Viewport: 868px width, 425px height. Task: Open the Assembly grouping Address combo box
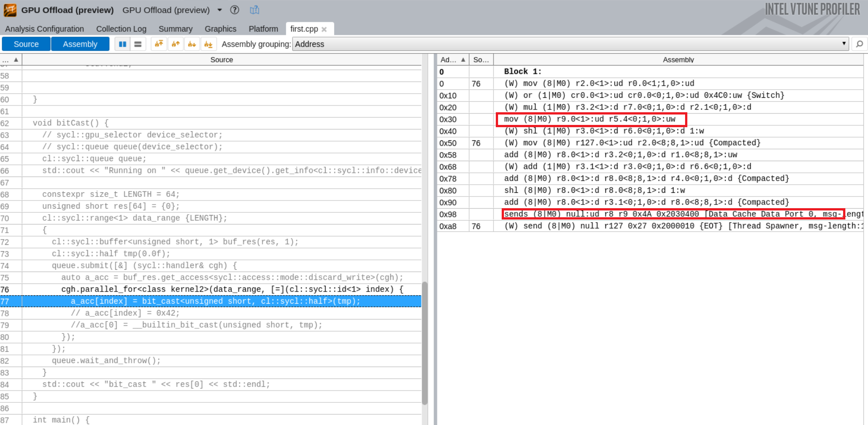click(x=571, y=44)
